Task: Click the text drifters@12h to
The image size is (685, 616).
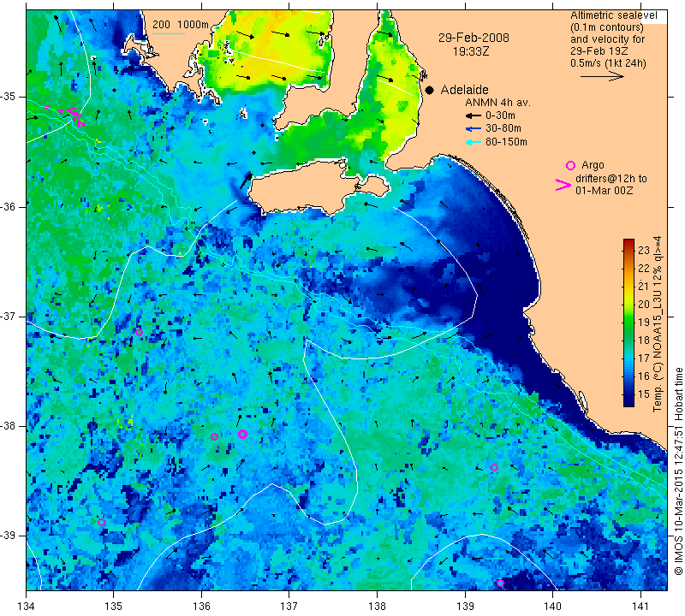Action: tap(611, 179)
